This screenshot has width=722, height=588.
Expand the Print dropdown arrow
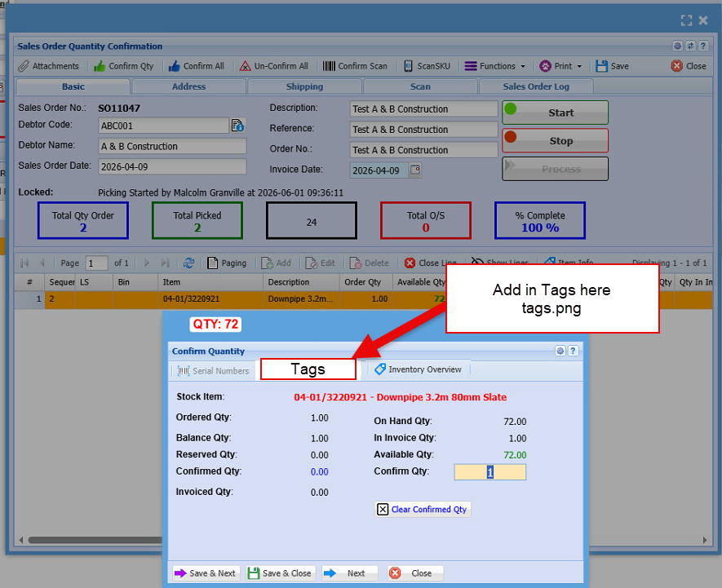click(x=579, y=66)
